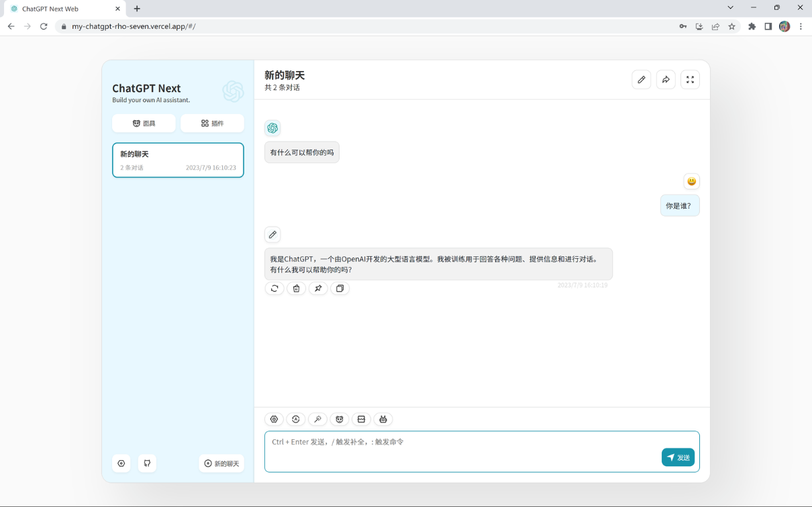
Task: Click the smiley user avatar icon
Action: tap(692, 181)
